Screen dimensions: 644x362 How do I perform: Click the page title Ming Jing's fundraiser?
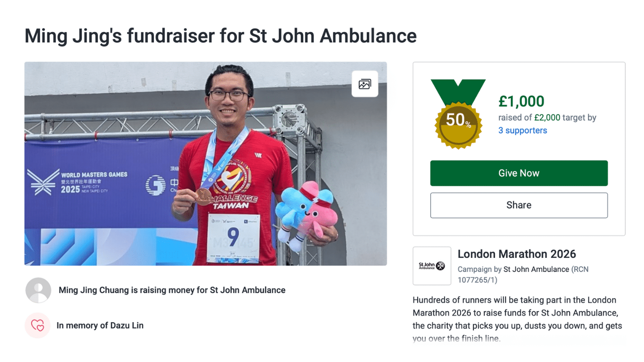click(x=220, y=36)
